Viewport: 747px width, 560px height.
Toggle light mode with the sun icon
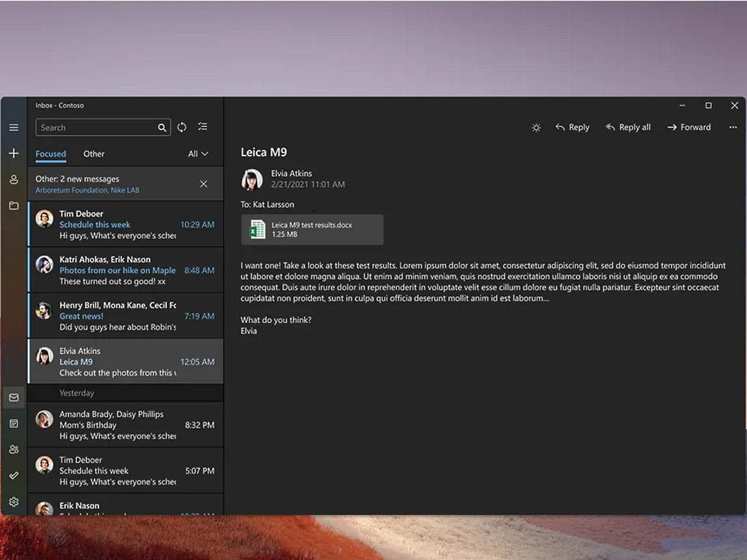[x=536, y=127]
